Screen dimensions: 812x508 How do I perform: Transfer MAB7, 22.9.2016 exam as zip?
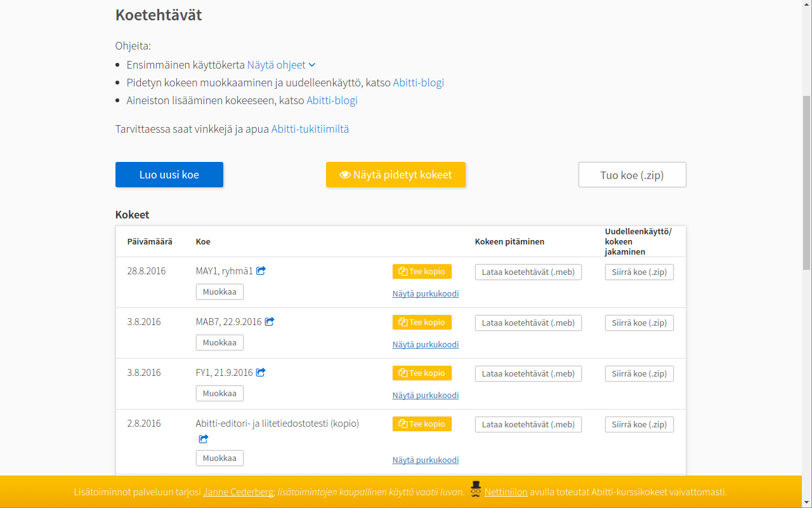coord(639,323)
